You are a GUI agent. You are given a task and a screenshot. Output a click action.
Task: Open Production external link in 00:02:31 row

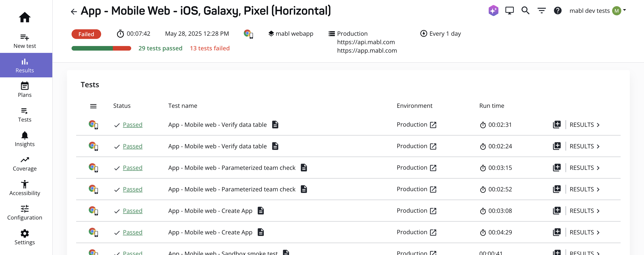tap(433, 125)
